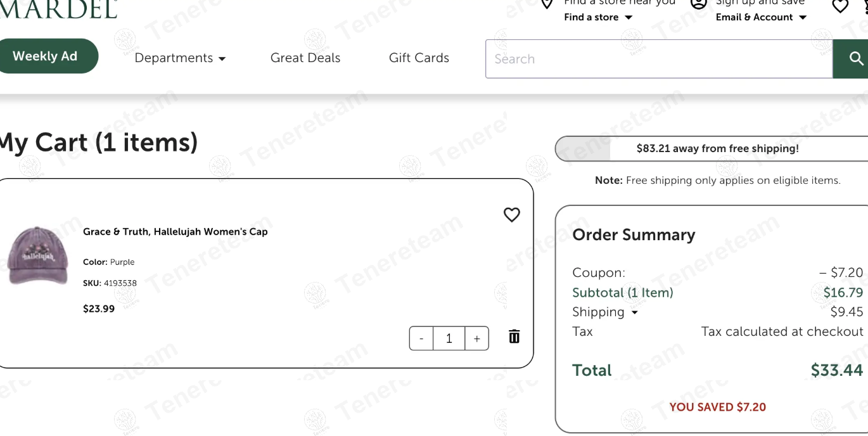Click the Weekly Ad button
868x436 pixels.
pos(45,56)
